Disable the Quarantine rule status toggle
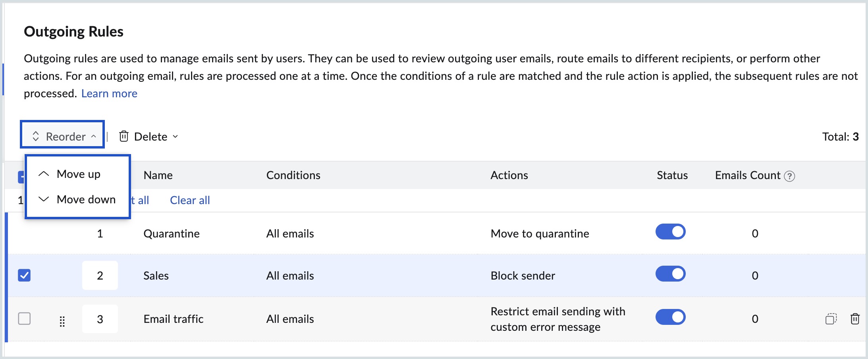 pyautogui.click(x=670, y=232)
